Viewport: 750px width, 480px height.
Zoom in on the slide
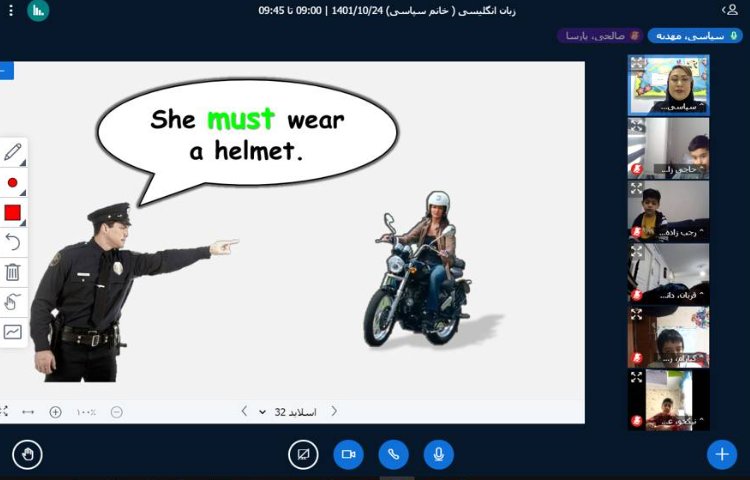point(55,412)
